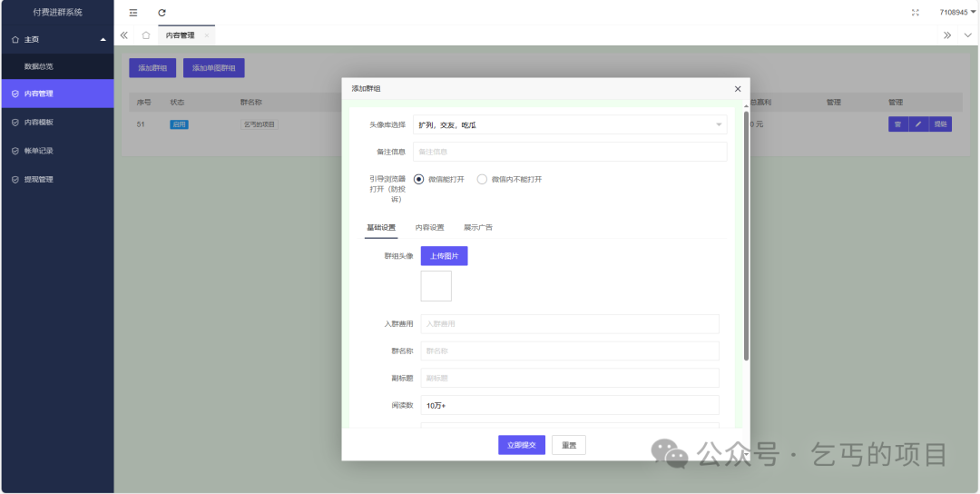This screenshot has height=494, width=980.
Task: Click the 群名称 column header
Action: coord(250,102)
